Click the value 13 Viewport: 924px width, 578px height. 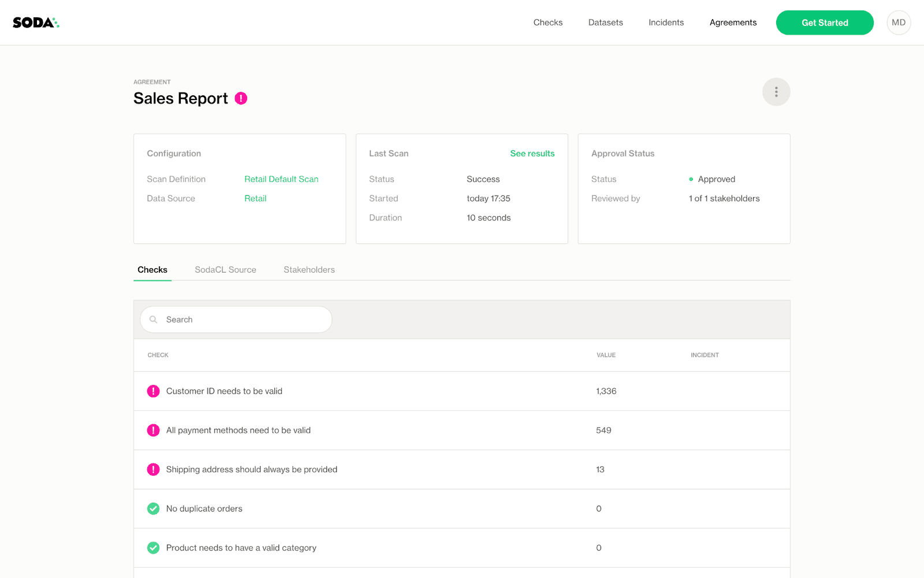[600, 469]
